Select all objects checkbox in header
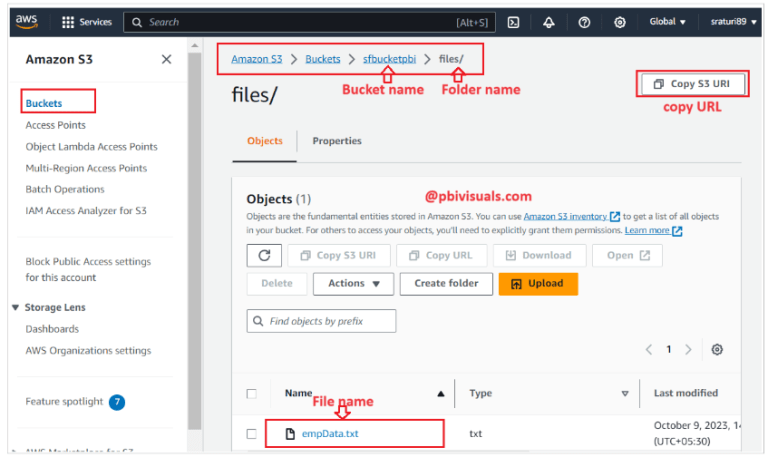This screenshot has width=768, height=457. point(251,394)
